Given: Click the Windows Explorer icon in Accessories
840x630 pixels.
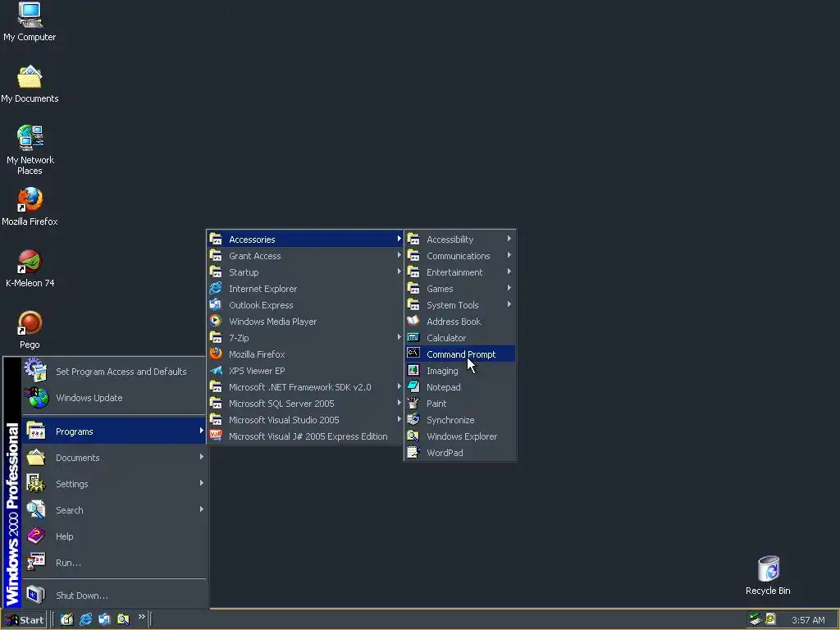Looking at the screenshot, I should (x=413, y=436).
